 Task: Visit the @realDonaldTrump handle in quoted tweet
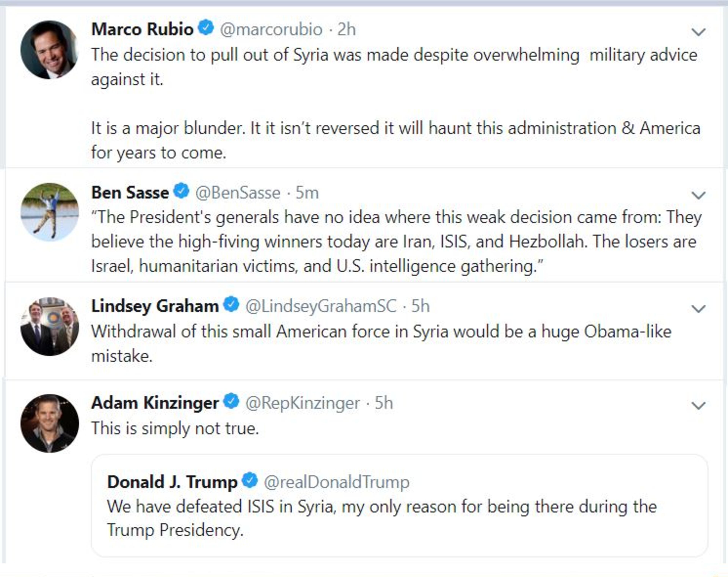(336, 482)
